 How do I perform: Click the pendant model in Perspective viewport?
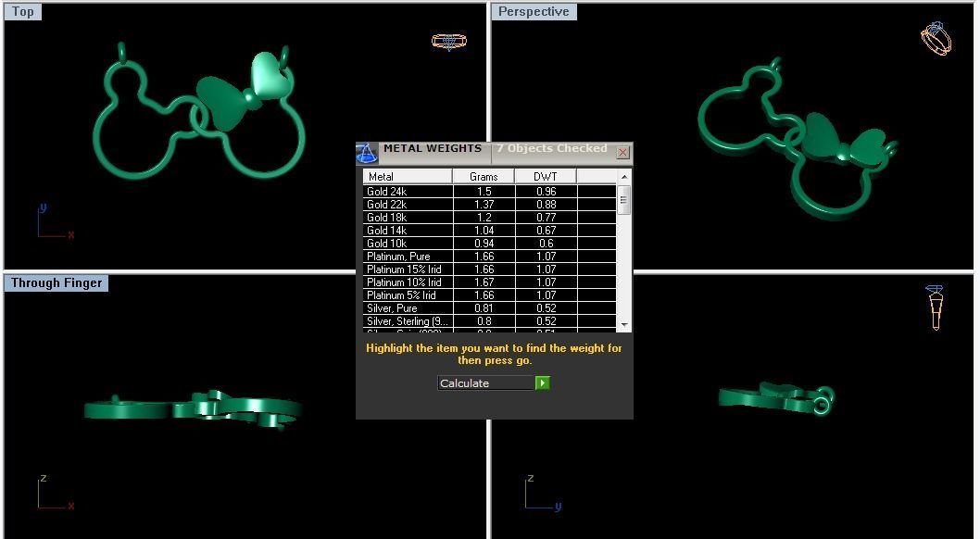798,139
